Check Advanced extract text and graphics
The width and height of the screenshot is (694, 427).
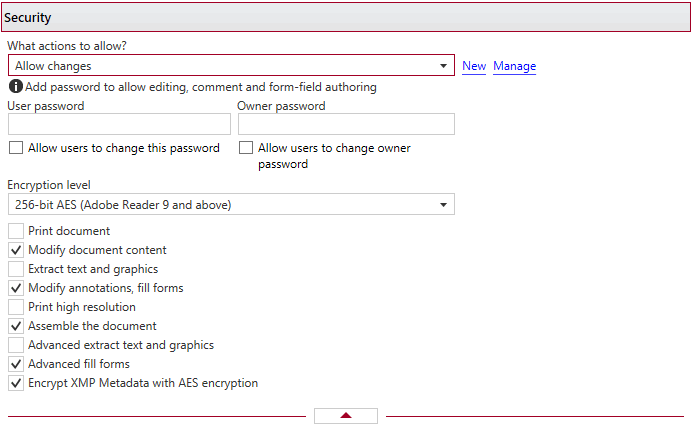pos(16,345)
